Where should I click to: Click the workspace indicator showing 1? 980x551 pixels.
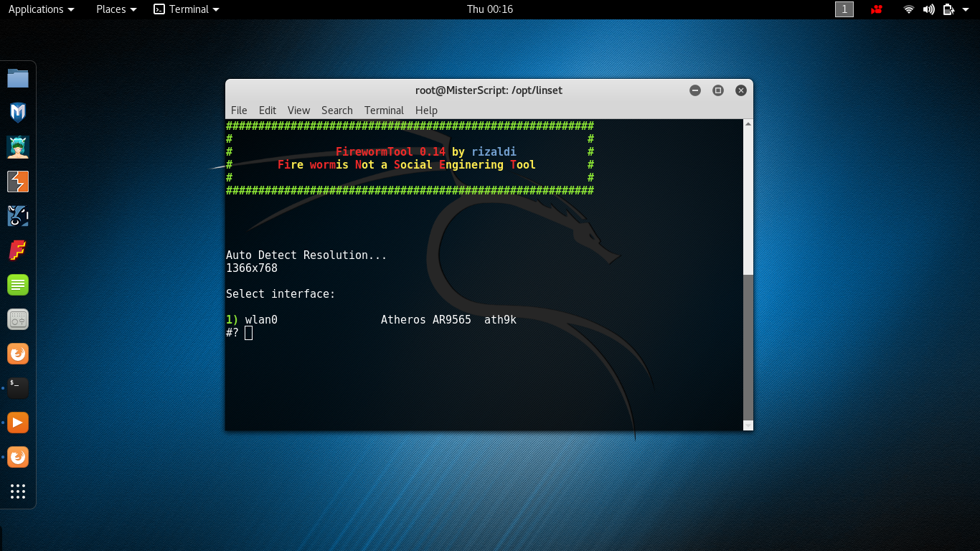click(x=844, y=9)
